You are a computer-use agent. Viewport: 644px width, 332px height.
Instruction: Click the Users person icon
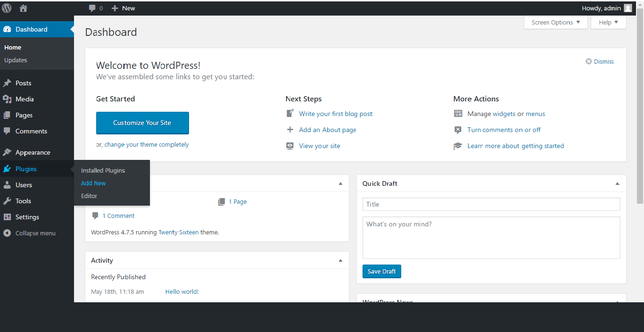point(7,185)
